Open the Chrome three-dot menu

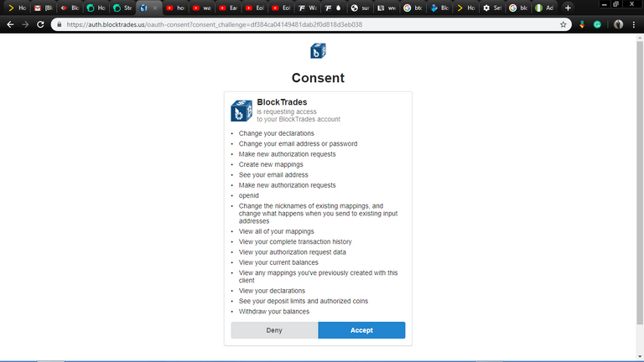[x=634, y=24]
